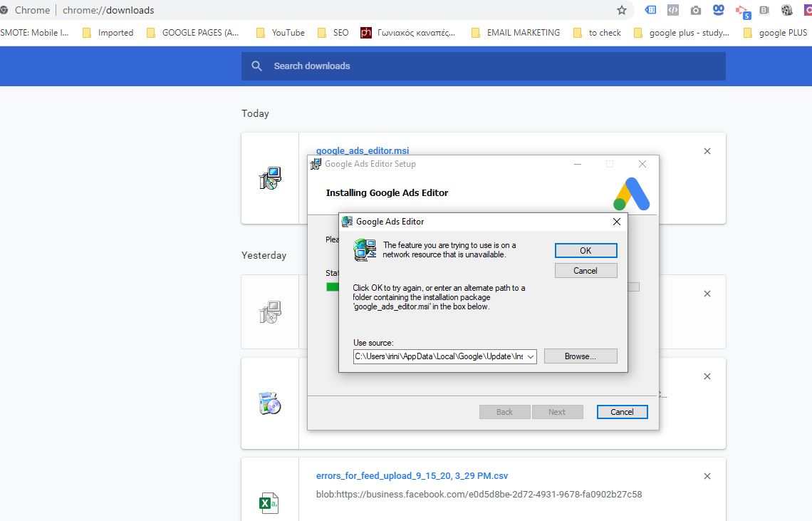Open the EMAIL MARKETING bookmarks folder

[x=515, y=33]
